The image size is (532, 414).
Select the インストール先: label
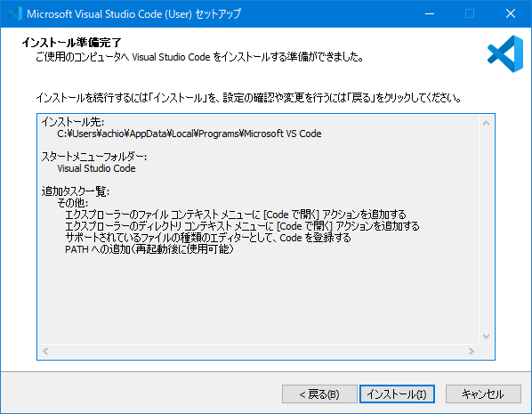coord(73,122)
